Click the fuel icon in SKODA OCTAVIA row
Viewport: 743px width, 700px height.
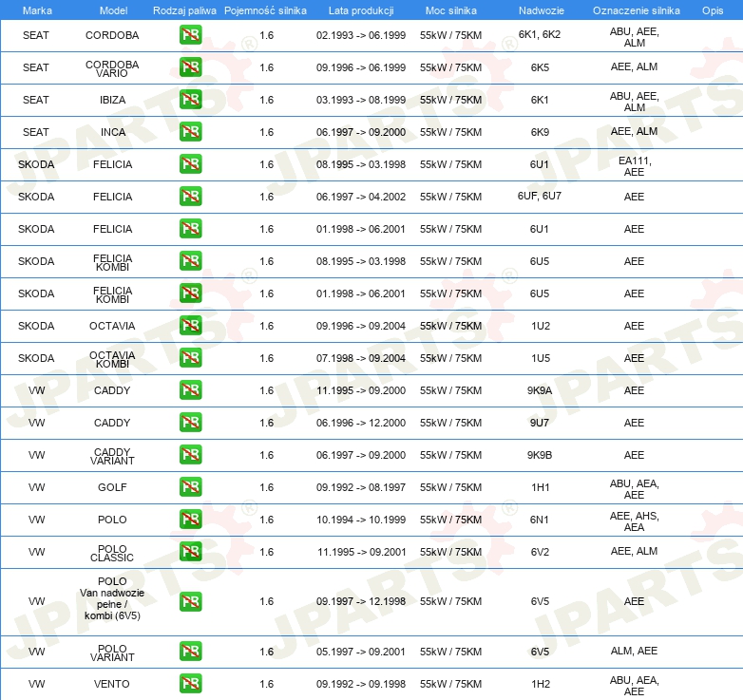click(x=190, y=326)
